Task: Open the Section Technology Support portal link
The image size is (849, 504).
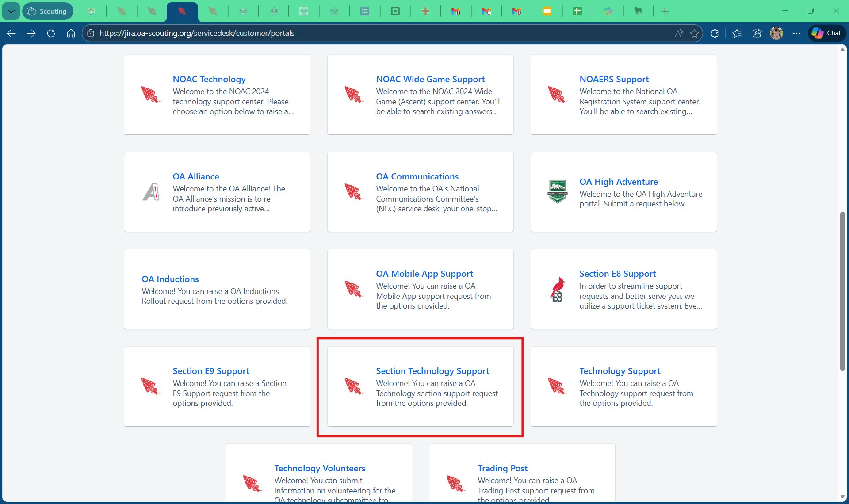Action: 432,371
